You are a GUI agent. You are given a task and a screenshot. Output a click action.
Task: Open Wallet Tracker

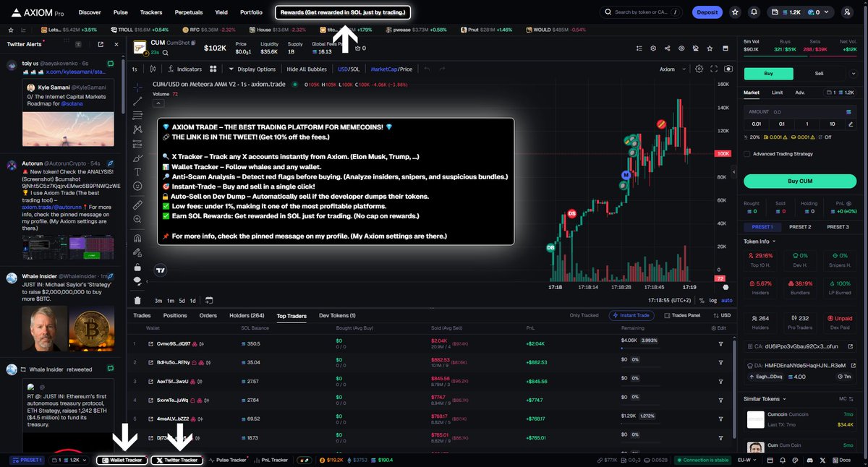tap(122, 460)
